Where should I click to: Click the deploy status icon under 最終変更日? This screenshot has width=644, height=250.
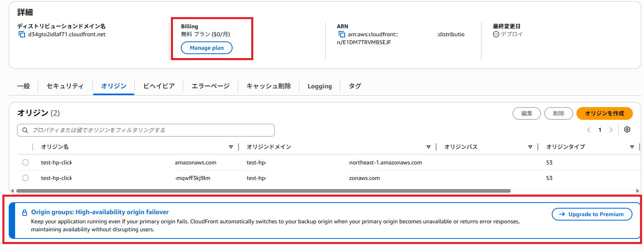tap(496, 34)
